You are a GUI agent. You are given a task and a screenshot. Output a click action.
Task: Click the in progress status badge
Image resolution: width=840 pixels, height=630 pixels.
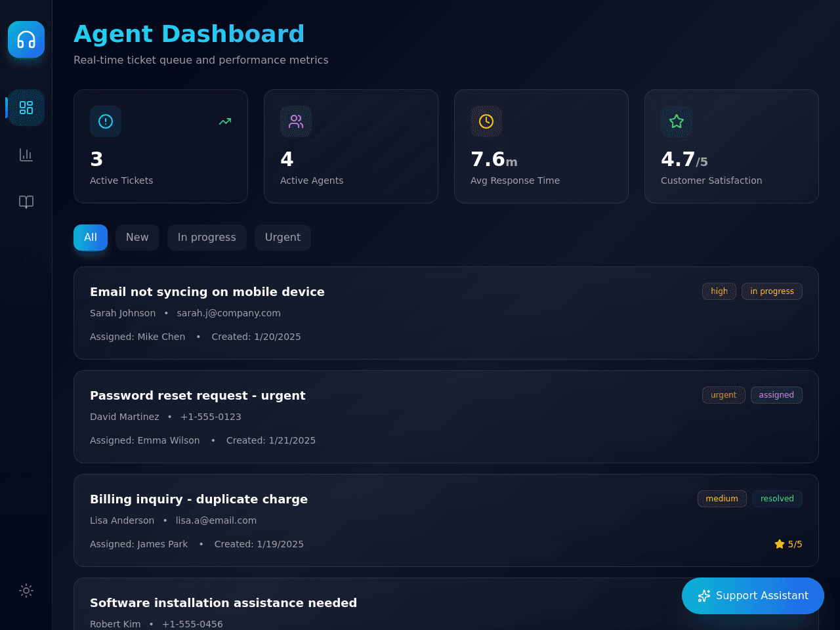(x=772, y=291)
